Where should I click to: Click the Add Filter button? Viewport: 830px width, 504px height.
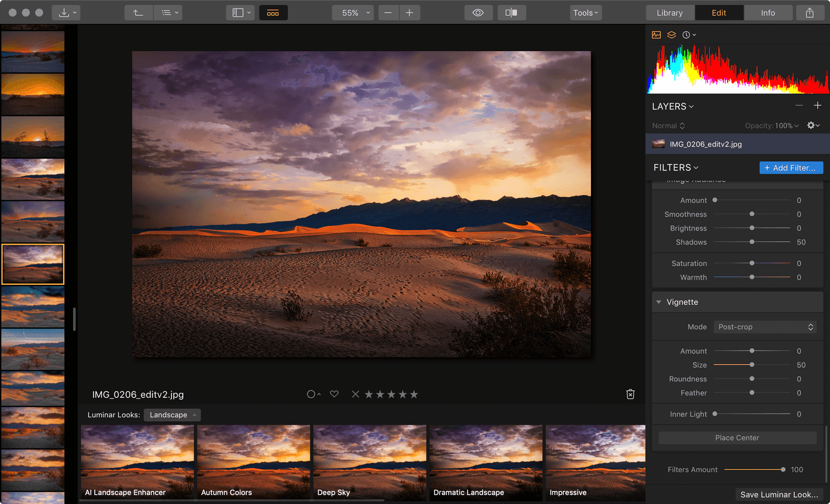(x=791, y=168)
